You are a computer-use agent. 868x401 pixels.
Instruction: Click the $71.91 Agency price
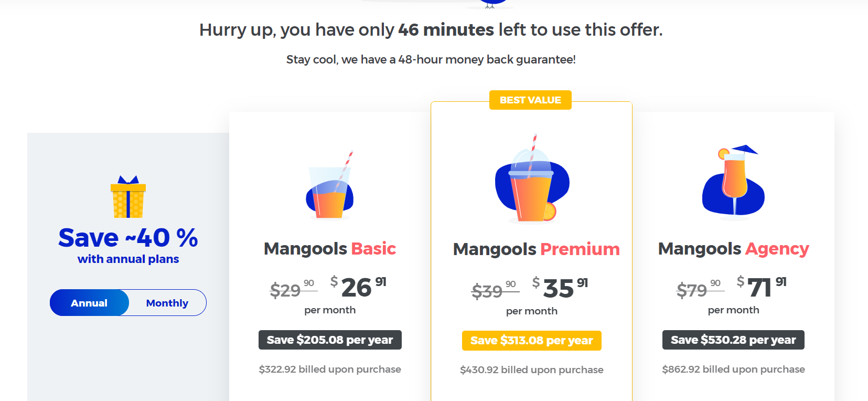762,287
